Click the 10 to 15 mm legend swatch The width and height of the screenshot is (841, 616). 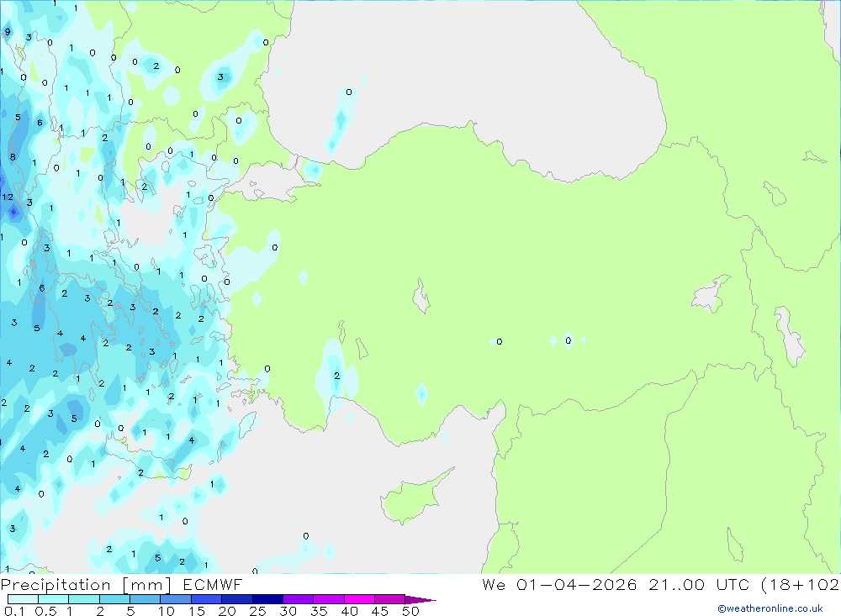(176, 599)
